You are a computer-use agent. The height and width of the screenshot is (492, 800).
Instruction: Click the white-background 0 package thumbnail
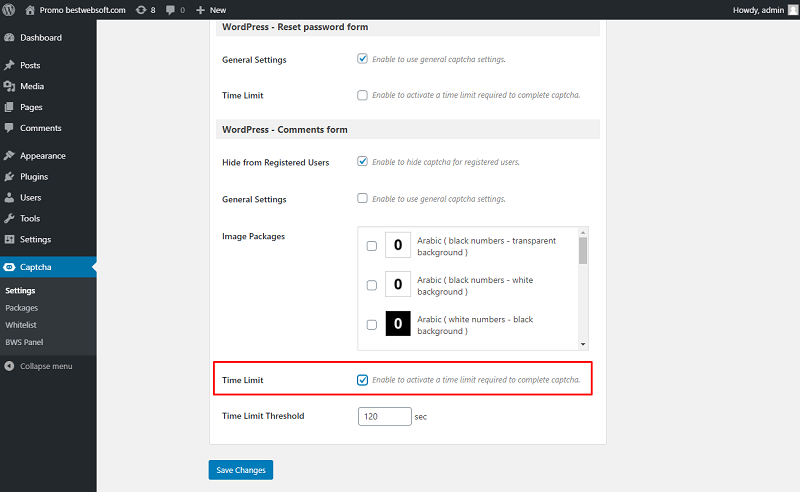(x=398, y=284)
